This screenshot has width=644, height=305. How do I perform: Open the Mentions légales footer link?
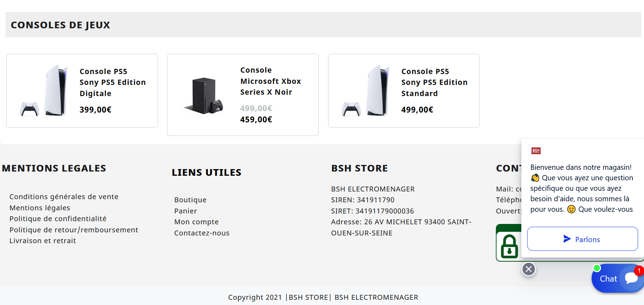(x=40, y=208)
